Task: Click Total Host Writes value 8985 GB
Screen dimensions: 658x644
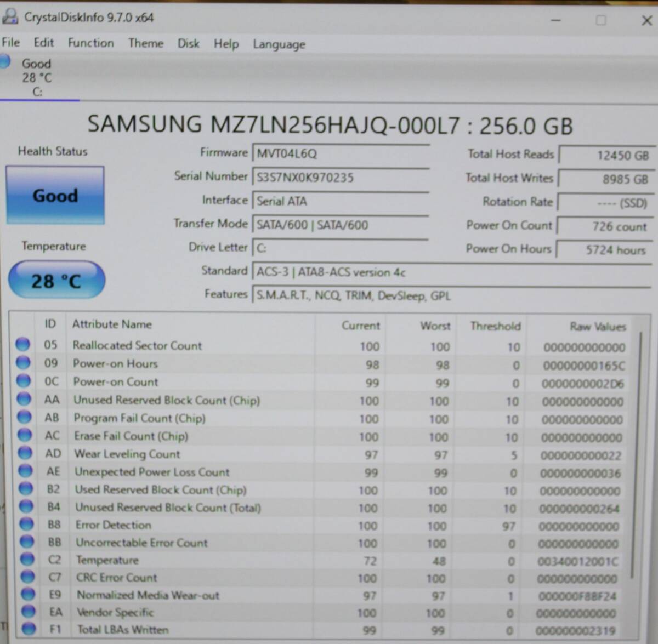Action: tap(605, 179)
